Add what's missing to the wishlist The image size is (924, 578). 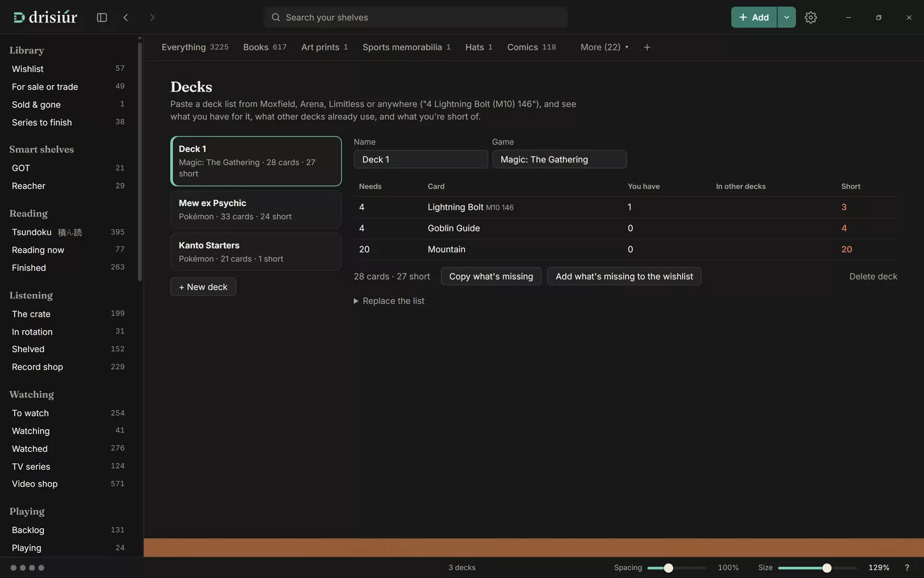624,276
